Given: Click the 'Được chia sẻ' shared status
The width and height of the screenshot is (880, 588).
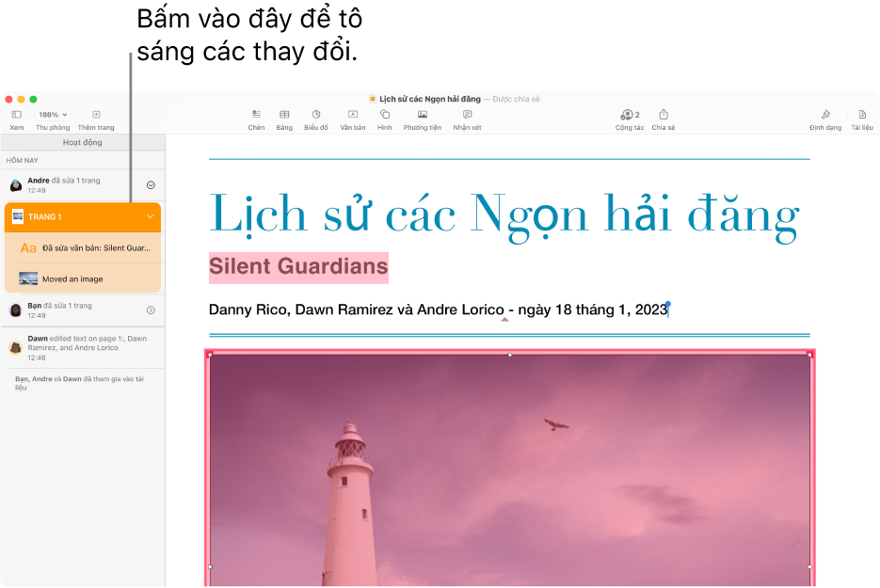Looking at the screenshot, I should coord(516,100).
